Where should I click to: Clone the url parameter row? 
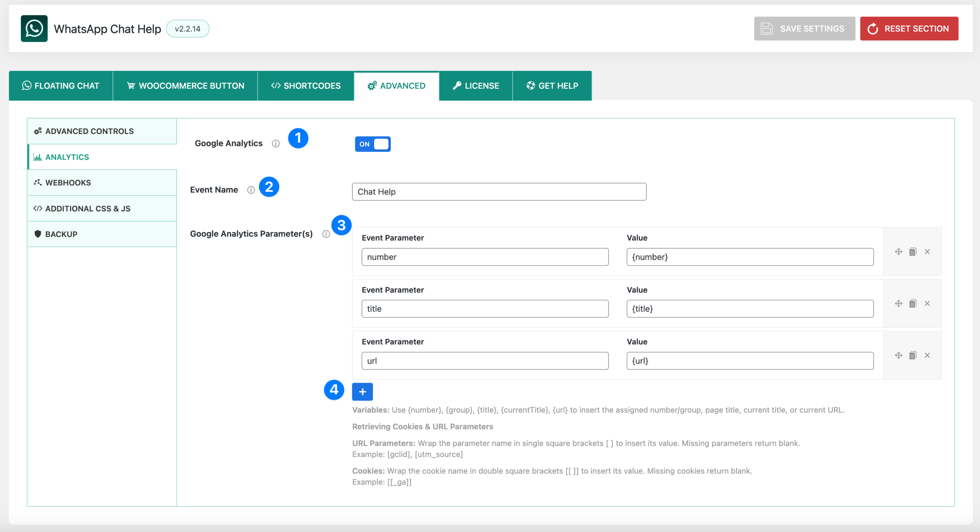tap(913, 355)
